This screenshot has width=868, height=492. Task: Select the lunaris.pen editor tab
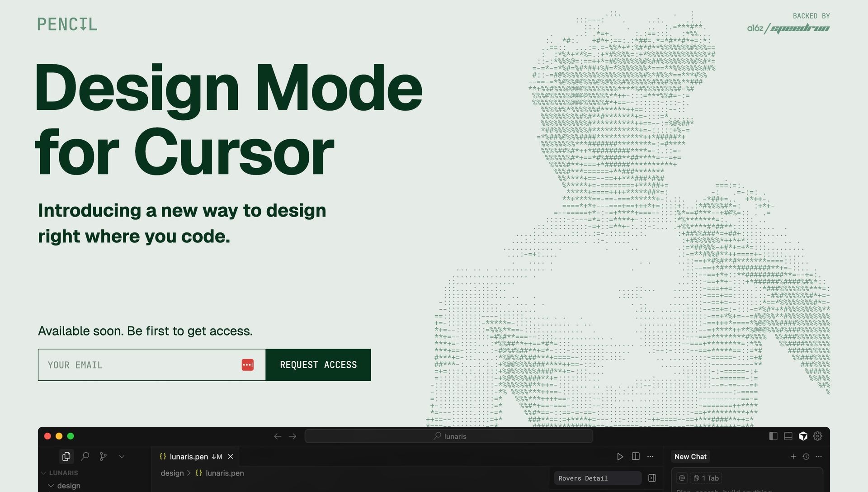coord(189,456)
